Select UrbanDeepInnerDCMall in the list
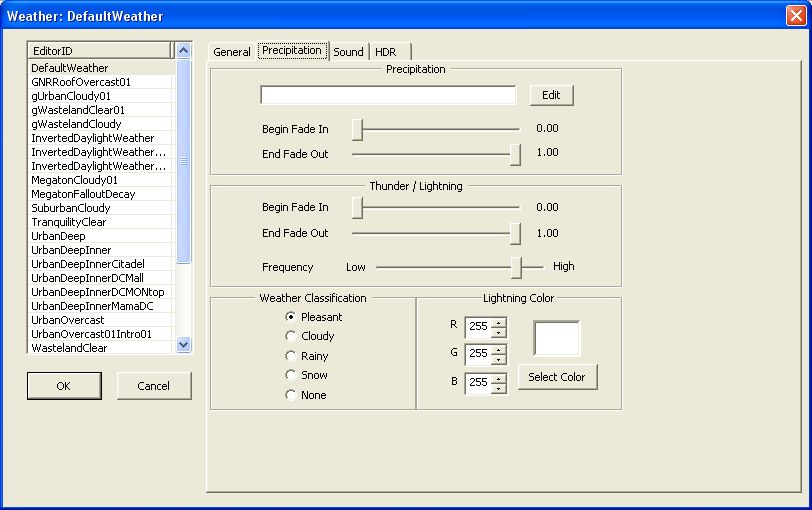Viewport: 812px width, 510px height. [x=100, y=278]
